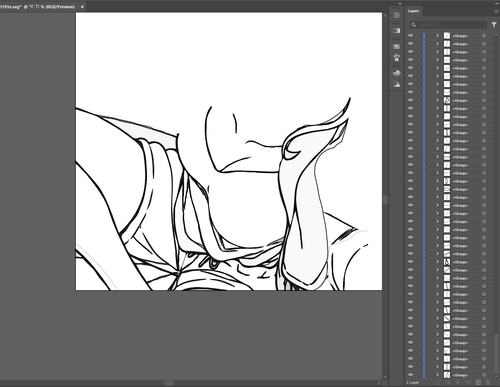
Task: Hide the third-from-top <Group> via its eye icon
Action: pos(411,52)
